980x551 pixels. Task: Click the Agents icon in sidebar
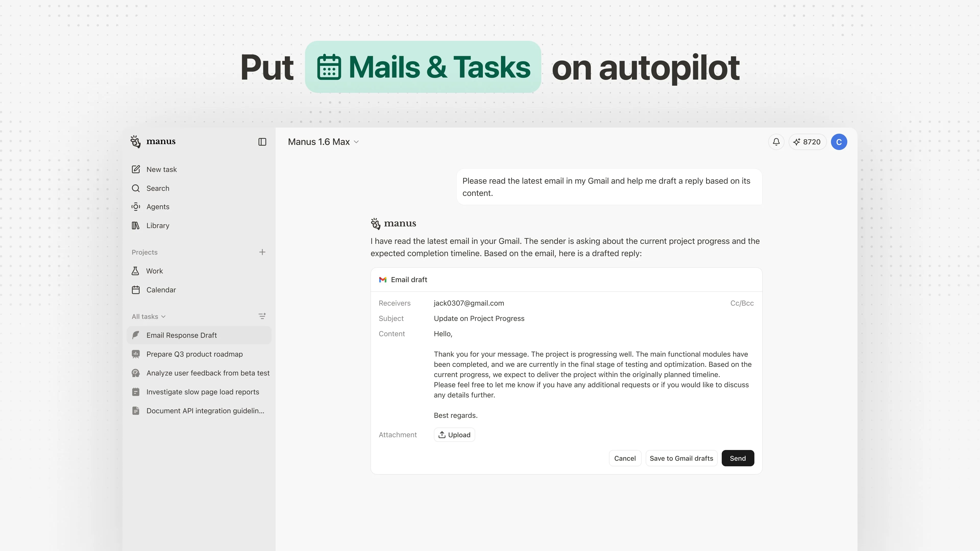pyautogui.click(x=136, y=207)
